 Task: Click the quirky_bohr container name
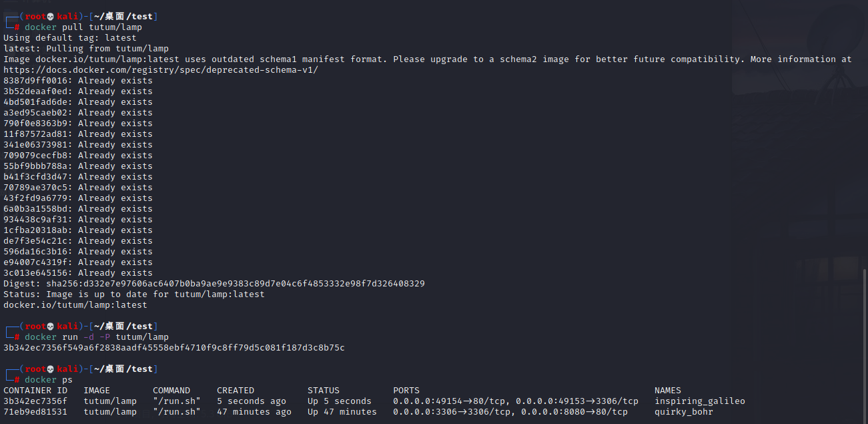coord(684,412)
